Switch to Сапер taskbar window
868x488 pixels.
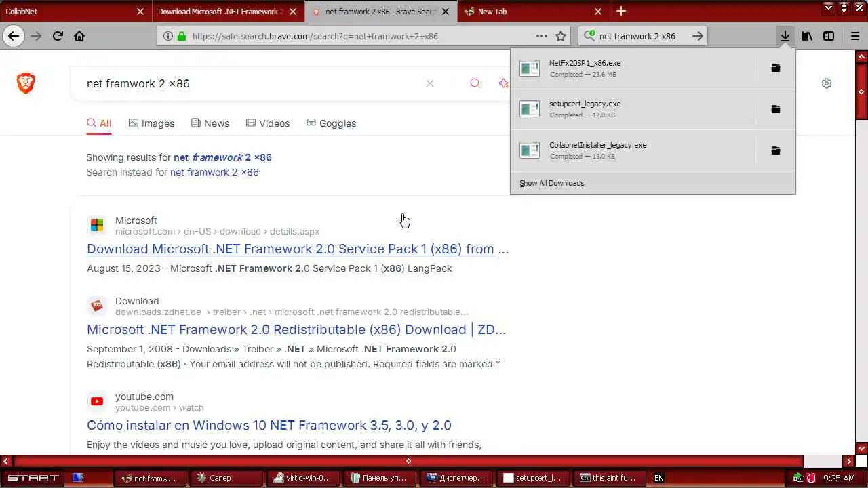(226, 478)
